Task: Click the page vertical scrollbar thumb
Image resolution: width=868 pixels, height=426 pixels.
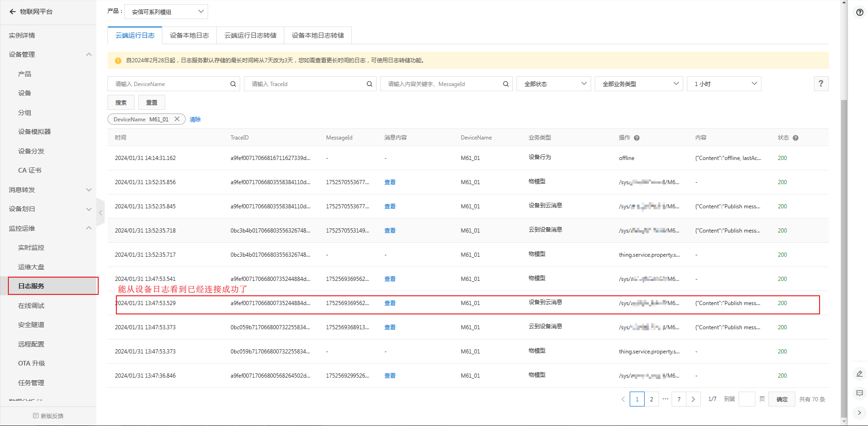Action: coord(844,258)
